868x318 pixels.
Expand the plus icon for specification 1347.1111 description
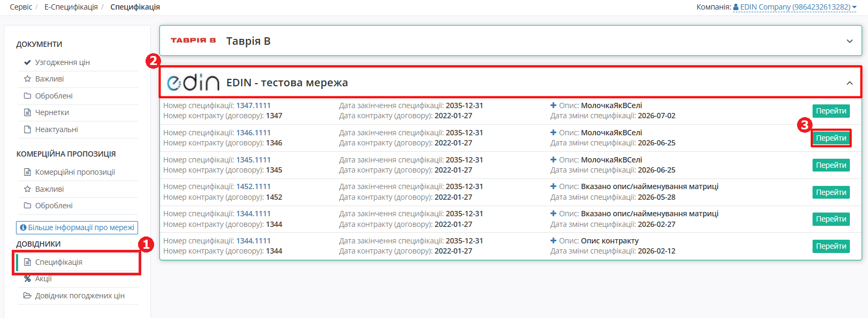(x=553, y=105)
